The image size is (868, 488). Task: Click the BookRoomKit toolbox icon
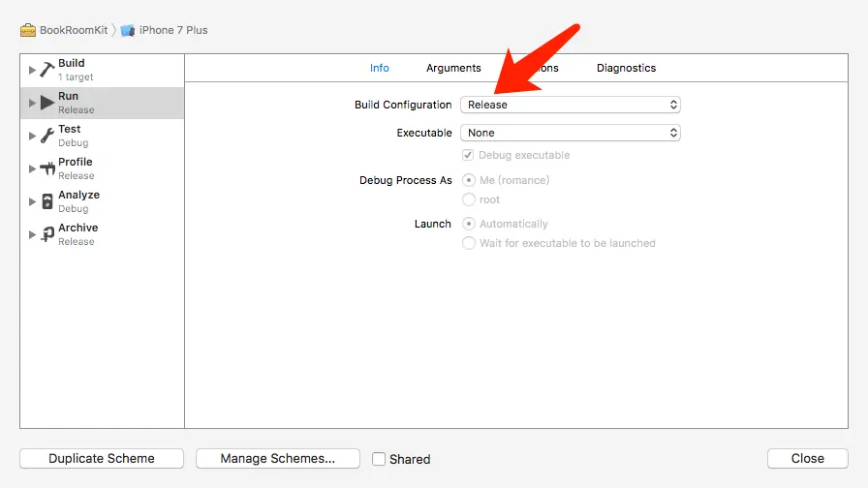[x=28, y=30]
